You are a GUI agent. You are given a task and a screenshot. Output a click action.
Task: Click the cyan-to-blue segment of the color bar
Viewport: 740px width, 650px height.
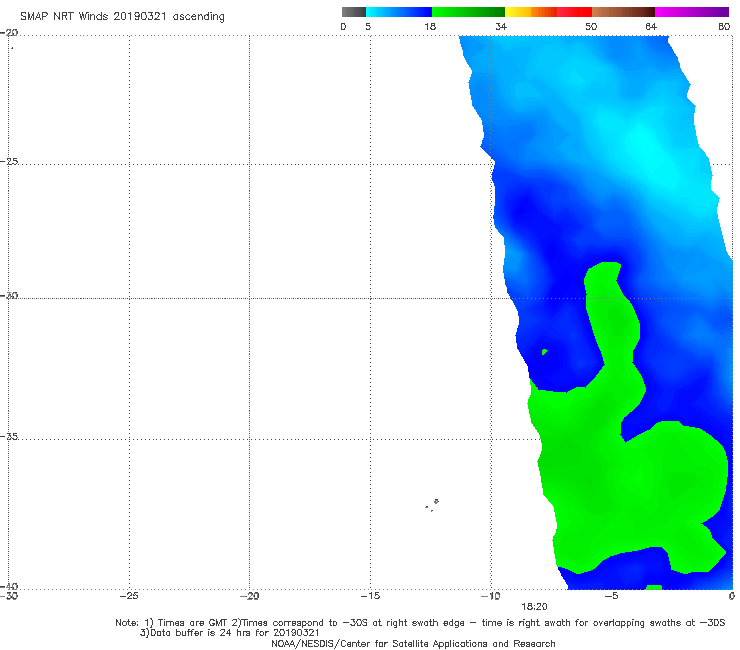coord(398,12)
